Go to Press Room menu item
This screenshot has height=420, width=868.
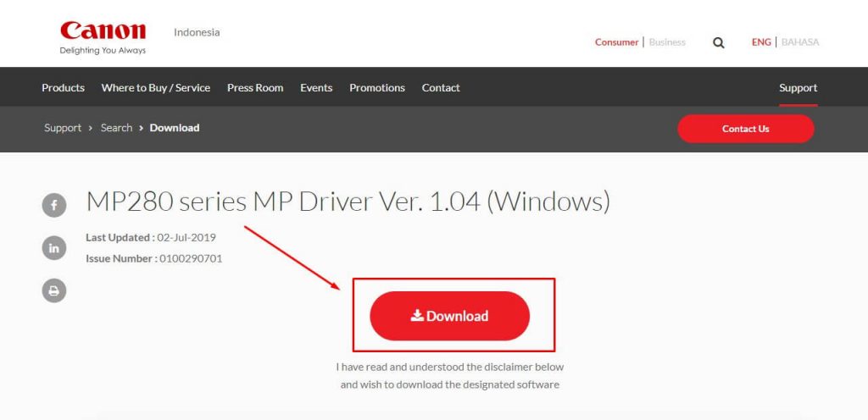[x=255, y=88]
